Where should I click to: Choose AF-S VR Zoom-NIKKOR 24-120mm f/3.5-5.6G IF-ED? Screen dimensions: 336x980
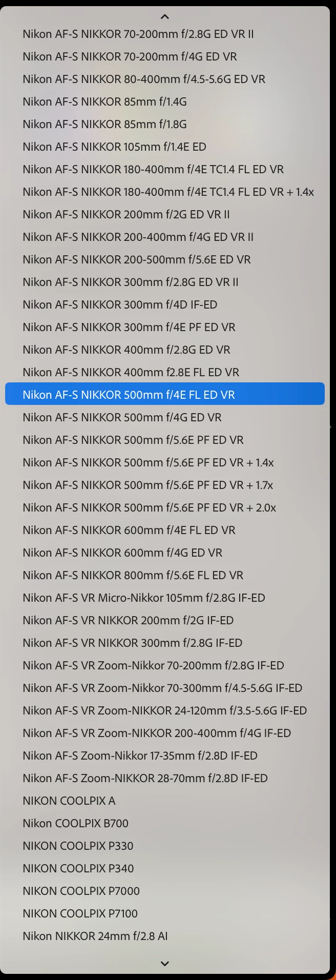pyautogui.click(x=165, y=710)
